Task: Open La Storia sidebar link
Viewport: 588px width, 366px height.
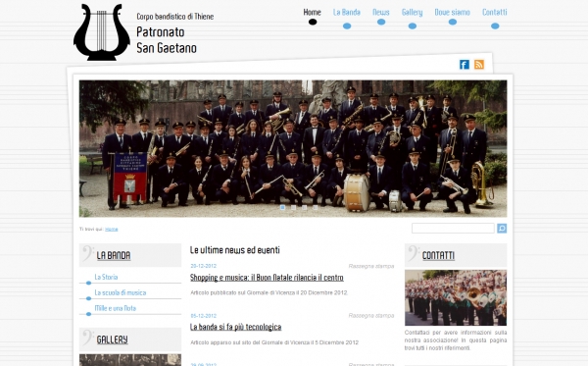Action: coord(106,277)
